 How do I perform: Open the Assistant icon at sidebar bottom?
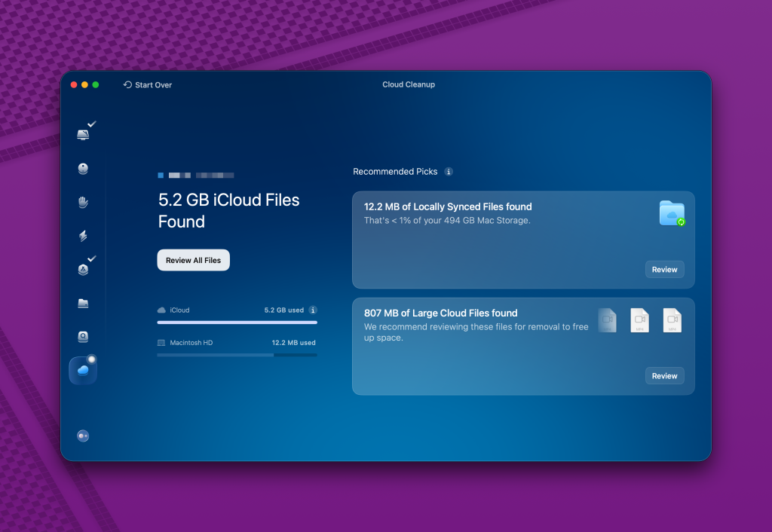[x=83, y=436]
